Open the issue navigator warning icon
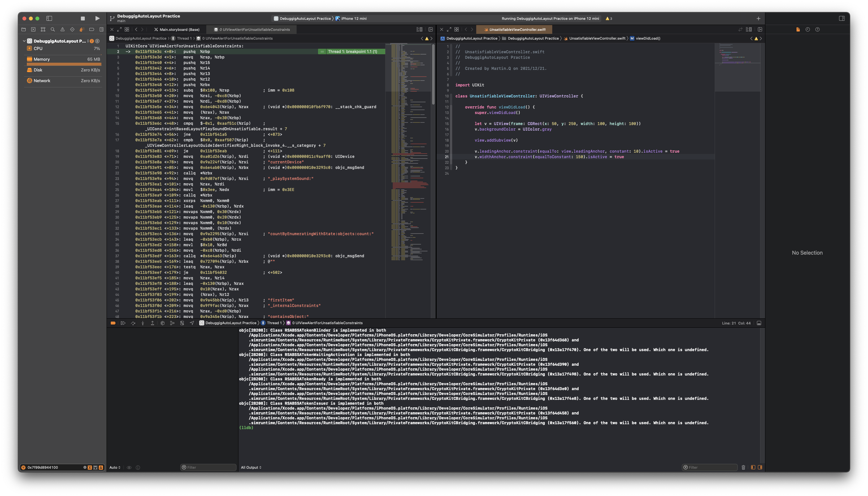Screen dimensions: 868x496 click(x=62, y=30)
